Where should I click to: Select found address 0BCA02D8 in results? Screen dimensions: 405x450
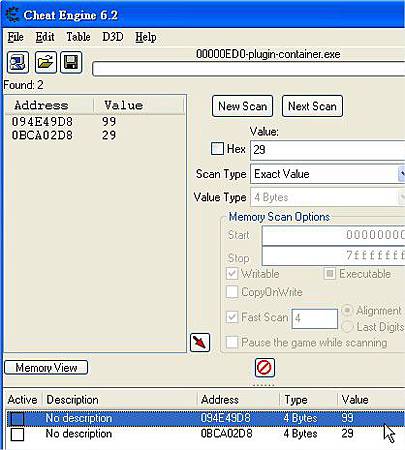coord(42,135)
